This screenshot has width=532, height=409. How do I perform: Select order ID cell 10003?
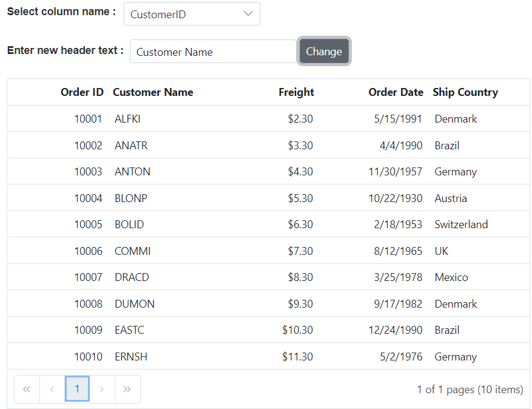(x=88, y=171)
